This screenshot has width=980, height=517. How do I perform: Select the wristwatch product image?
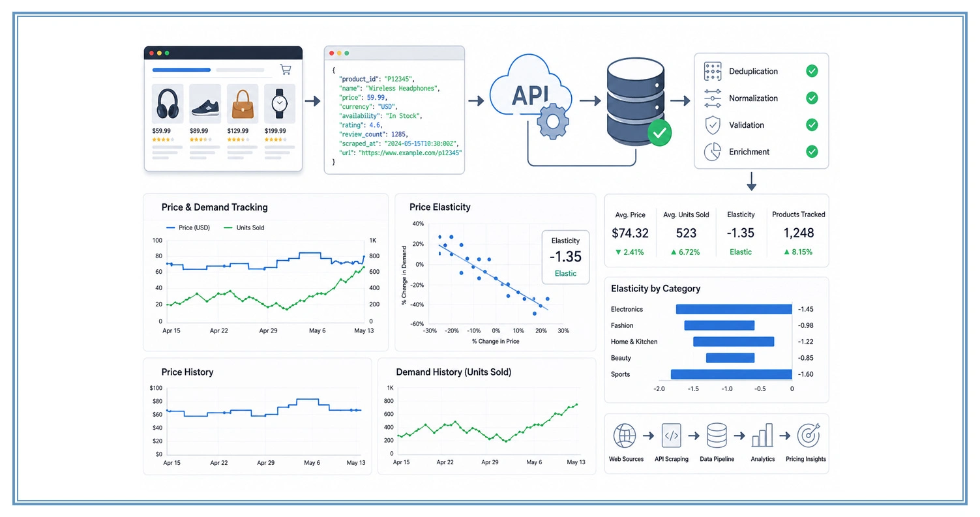[280, 104]
